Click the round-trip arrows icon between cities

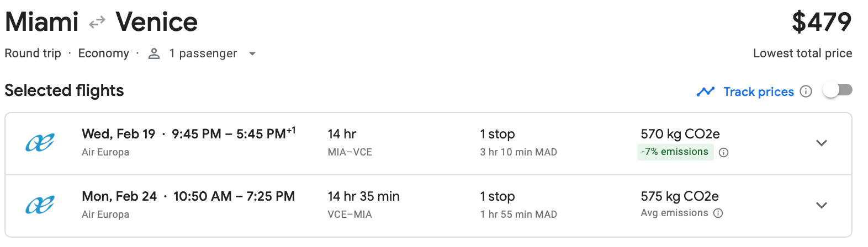click(97, 23)
